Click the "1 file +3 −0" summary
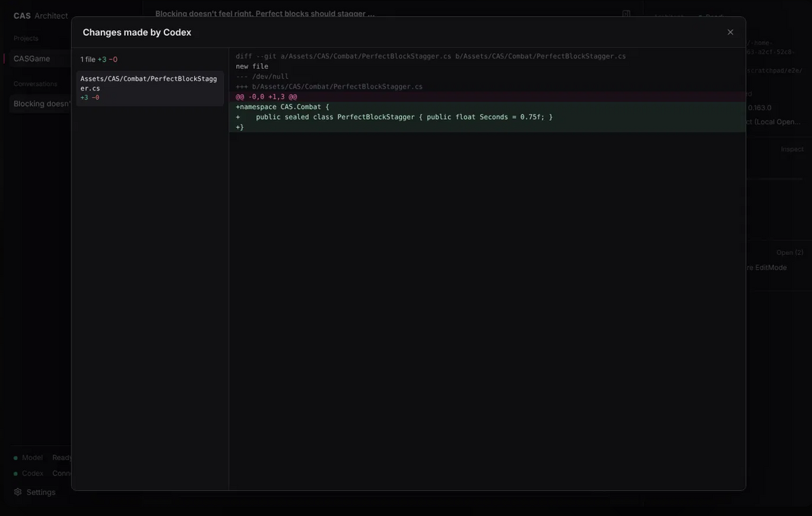This screenshot has width=812, height=516. (x=99, y=60)
